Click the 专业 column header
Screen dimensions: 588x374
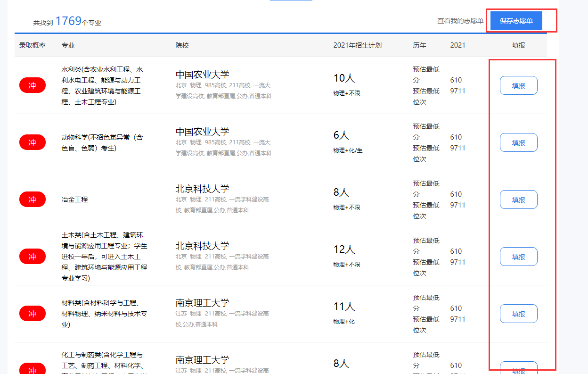click(68, 45)
